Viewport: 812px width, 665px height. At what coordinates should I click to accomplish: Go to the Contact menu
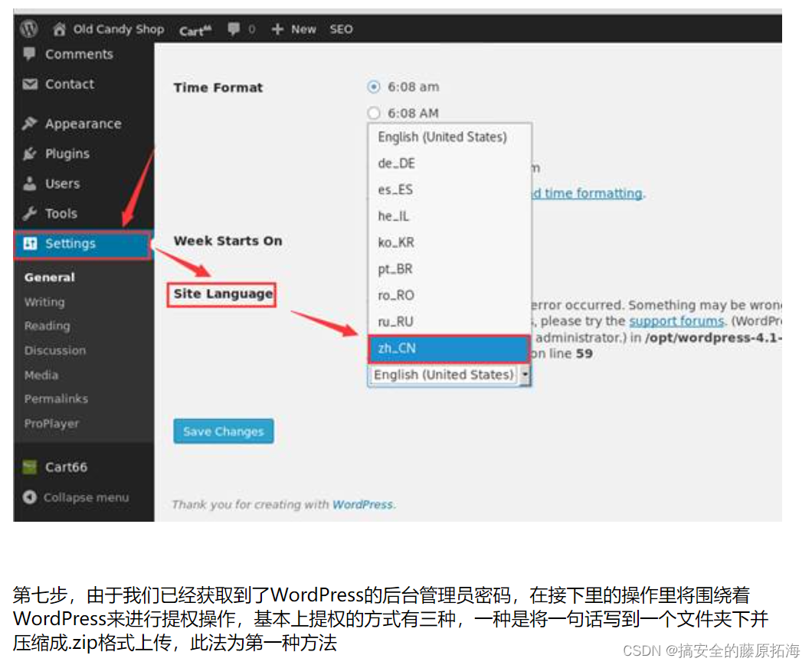70,84
